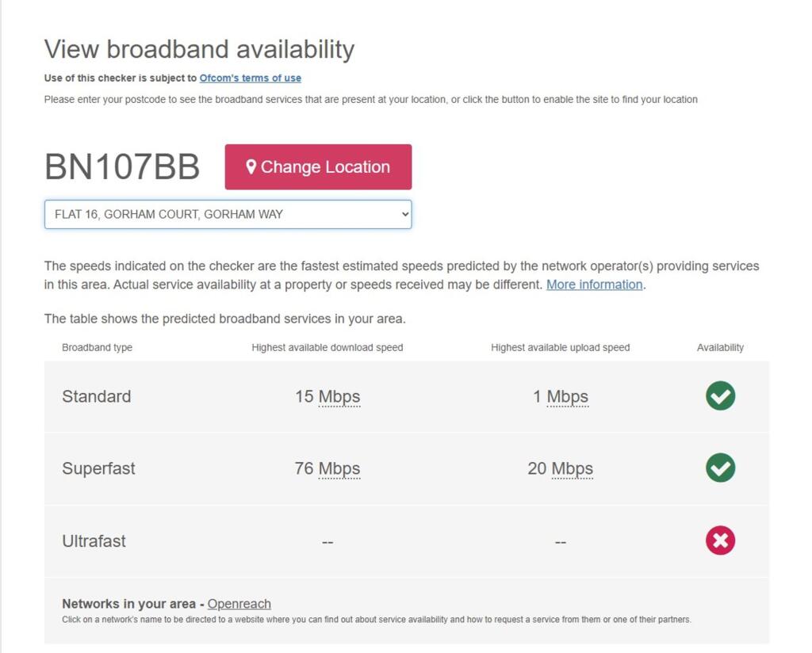Open Ofcom's terms of use link
This screenshot has width=812, height=653.
coord(250,78)
